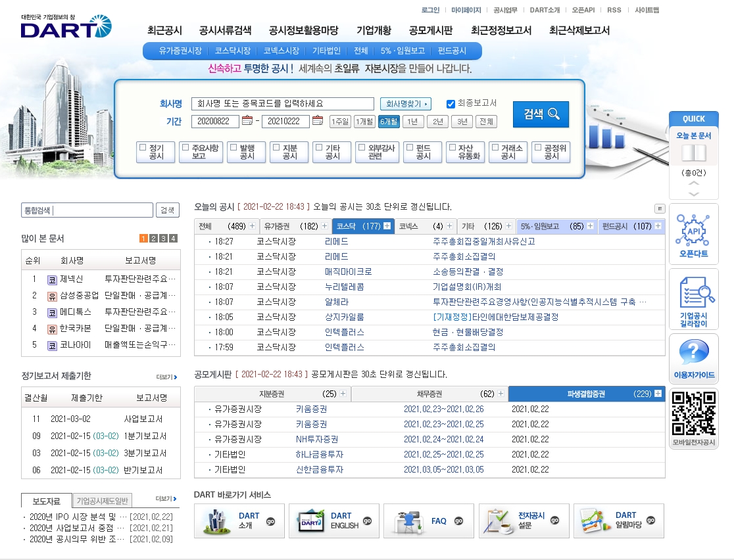The image size is (734, 560).
Task: Open 전자공시 설문 shortcut
Action: pos(524,521)
